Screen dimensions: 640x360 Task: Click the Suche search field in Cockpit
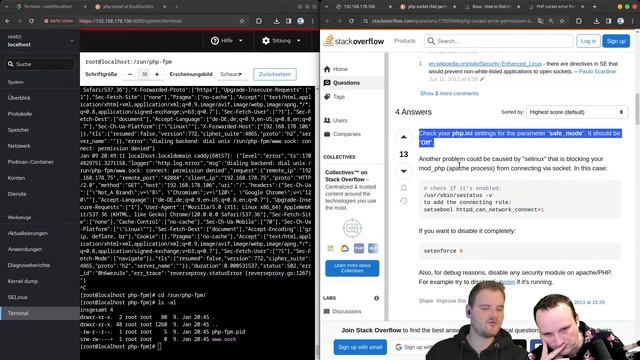tap(40, 64)
